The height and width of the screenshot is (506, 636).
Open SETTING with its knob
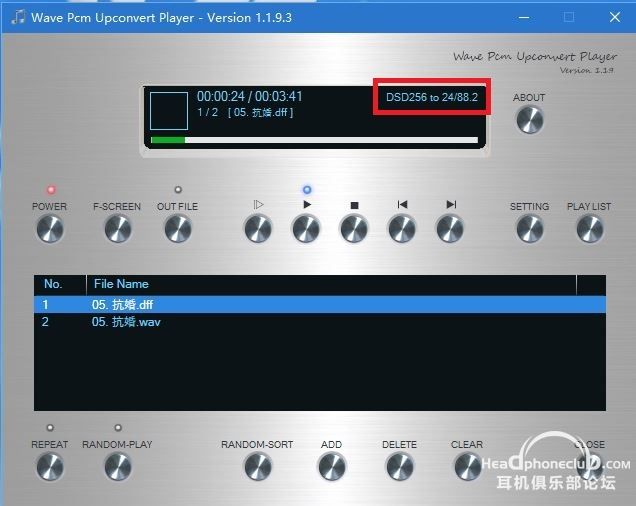(529, 229)
